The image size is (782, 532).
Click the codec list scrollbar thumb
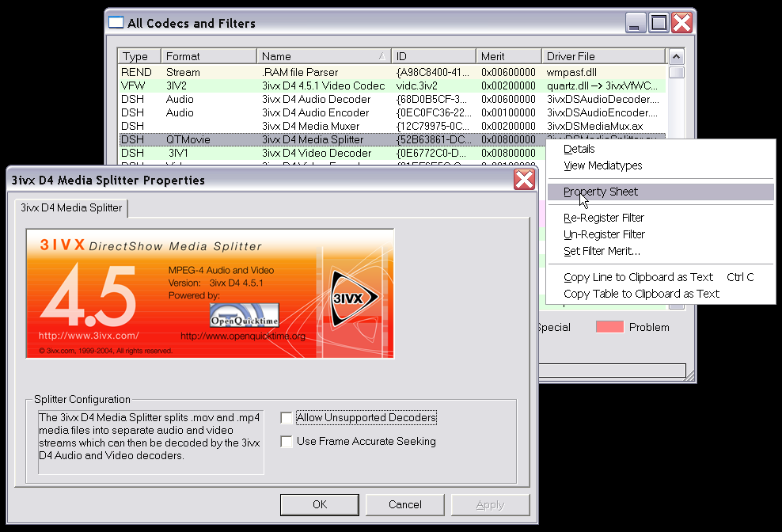tap(676, 72)
